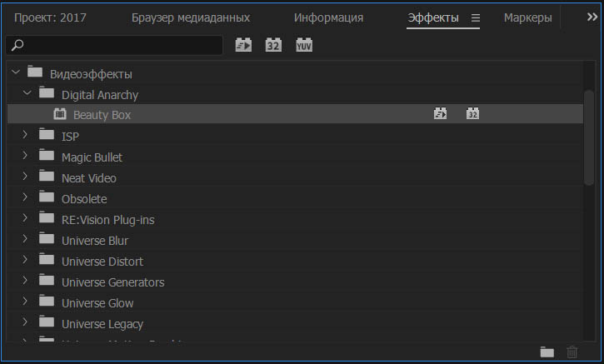Expand the Universe Glow folder
This screenshot has width=604, height=364.
[x=25, y=301]
